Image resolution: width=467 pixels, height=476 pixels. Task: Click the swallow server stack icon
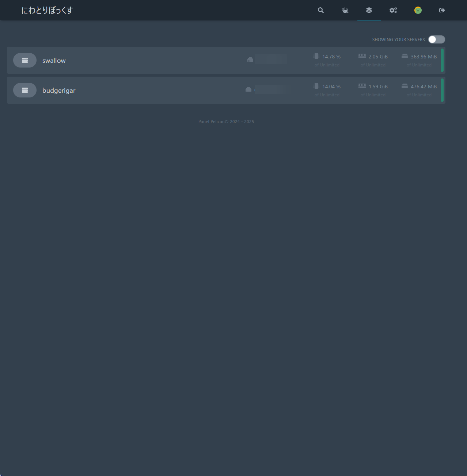click(x=25, y=60)
